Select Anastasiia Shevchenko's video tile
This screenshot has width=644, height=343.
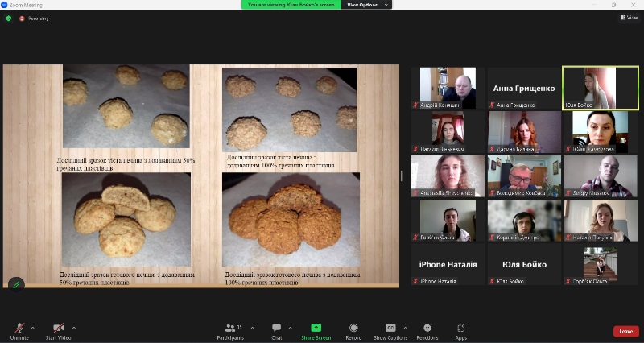point(448,176)
